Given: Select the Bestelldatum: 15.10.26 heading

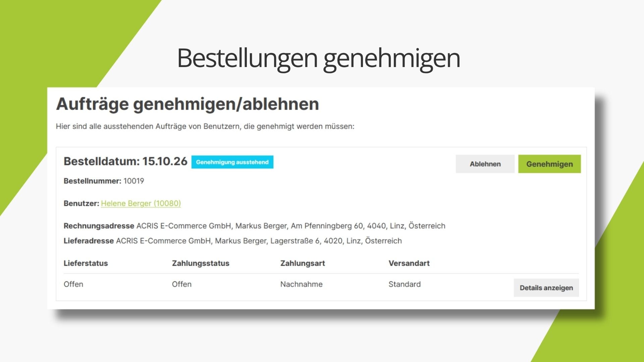Looking at the screenshot, I should click(125, 161).
